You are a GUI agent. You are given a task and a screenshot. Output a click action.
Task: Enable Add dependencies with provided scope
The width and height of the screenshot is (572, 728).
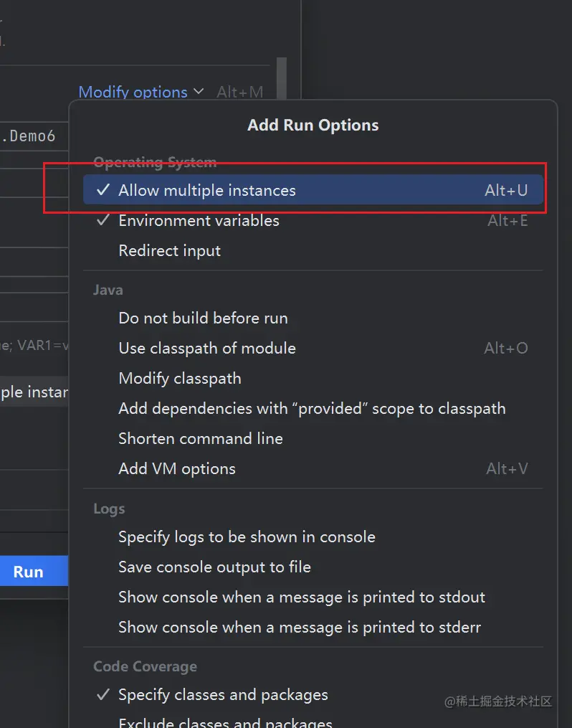[x=312, y=409]
